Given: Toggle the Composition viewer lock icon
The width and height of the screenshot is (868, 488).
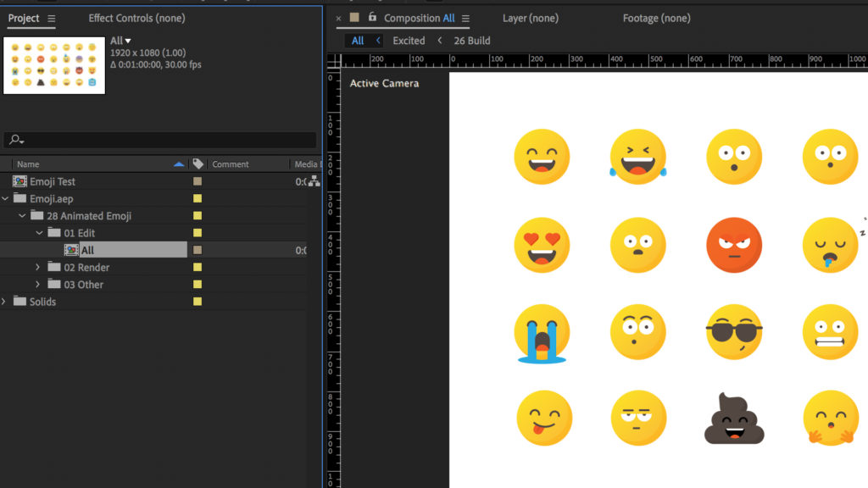Looking at the screenshot, I should click(372, 17).
